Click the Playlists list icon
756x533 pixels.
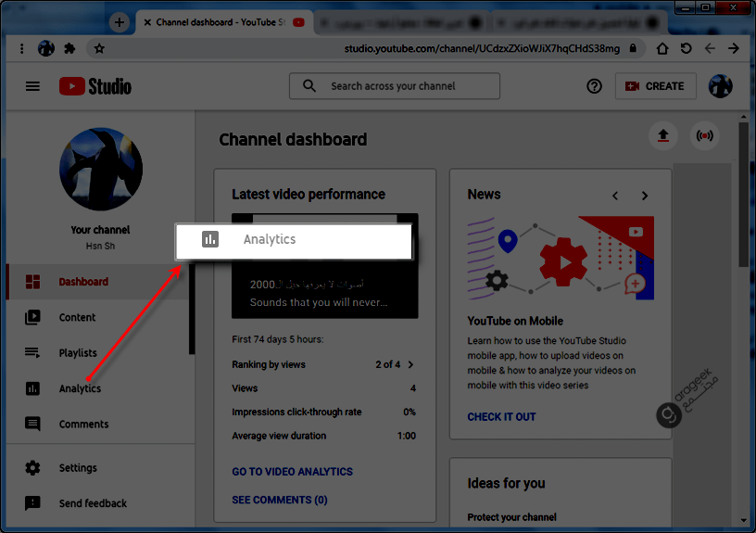pyautogui.click(x=32, y=352)
